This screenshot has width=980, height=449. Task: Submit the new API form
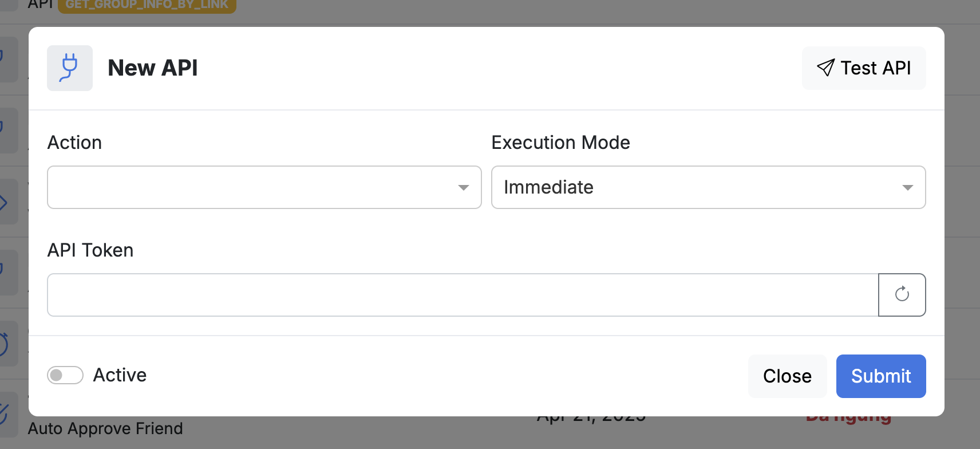[880, 376]
